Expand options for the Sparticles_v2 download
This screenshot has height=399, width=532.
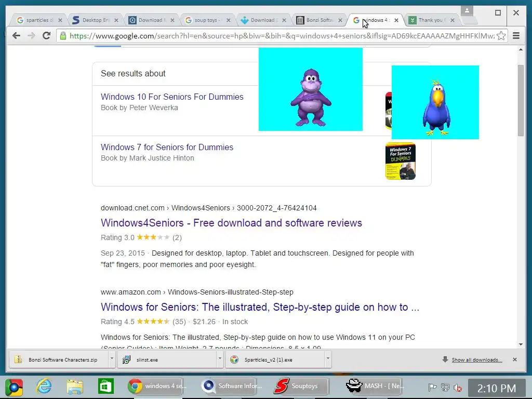[x=328, y=360]
